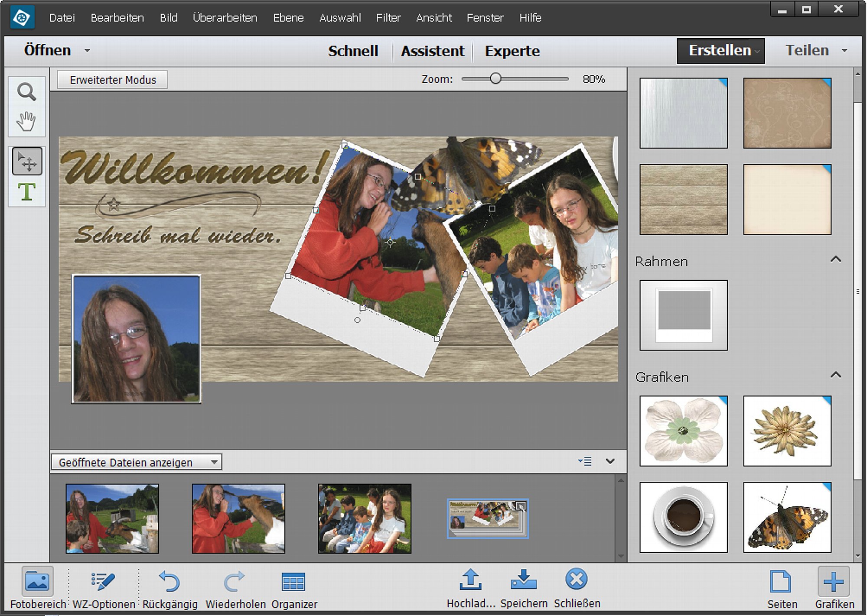Click the Rückgängig undo icon
Viewport: 867px width, 616px height.
(169, 581)
